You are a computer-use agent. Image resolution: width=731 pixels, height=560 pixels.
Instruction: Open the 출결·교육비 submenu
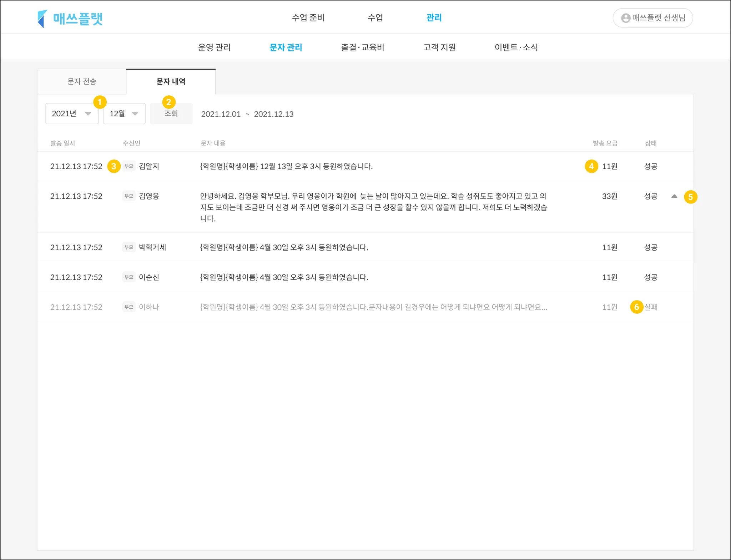[362, 47]
